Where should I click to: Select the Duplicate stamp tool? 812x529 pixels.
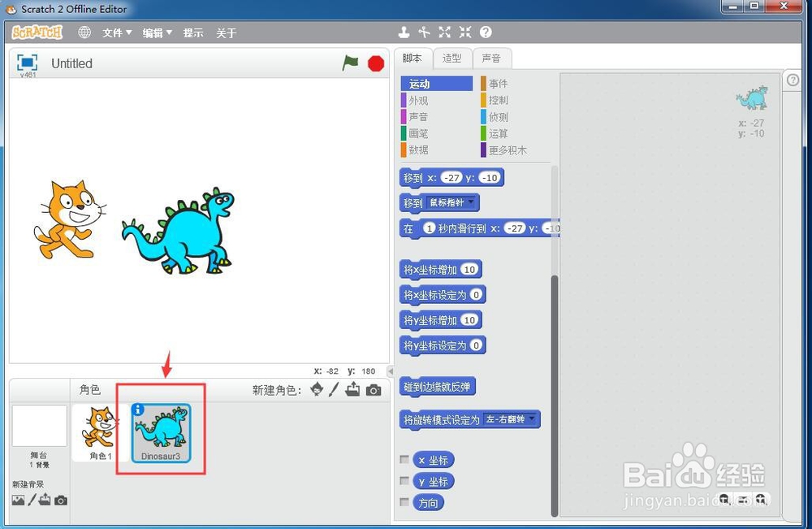pyautogui.click(x=404, y=33)
